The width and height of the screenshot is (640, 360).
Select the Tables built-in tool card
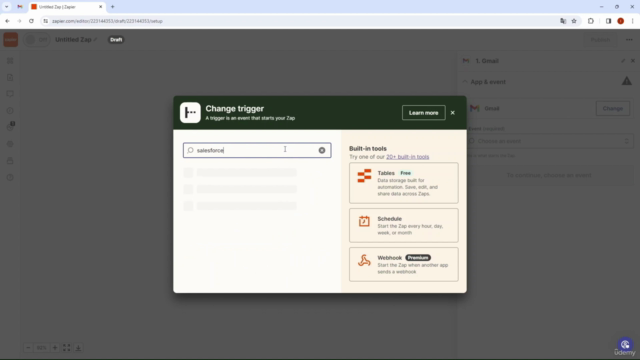404,183
